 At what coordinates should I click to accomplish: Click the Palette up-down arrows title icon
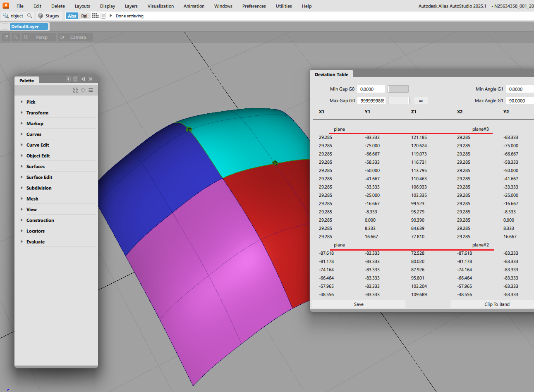[68, 79]
